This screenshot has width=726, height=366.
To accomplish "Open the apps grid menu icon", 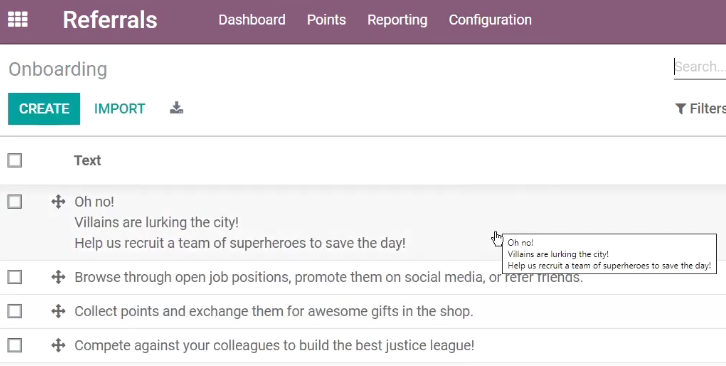I will pyautogui.click(x=18, y=19).
